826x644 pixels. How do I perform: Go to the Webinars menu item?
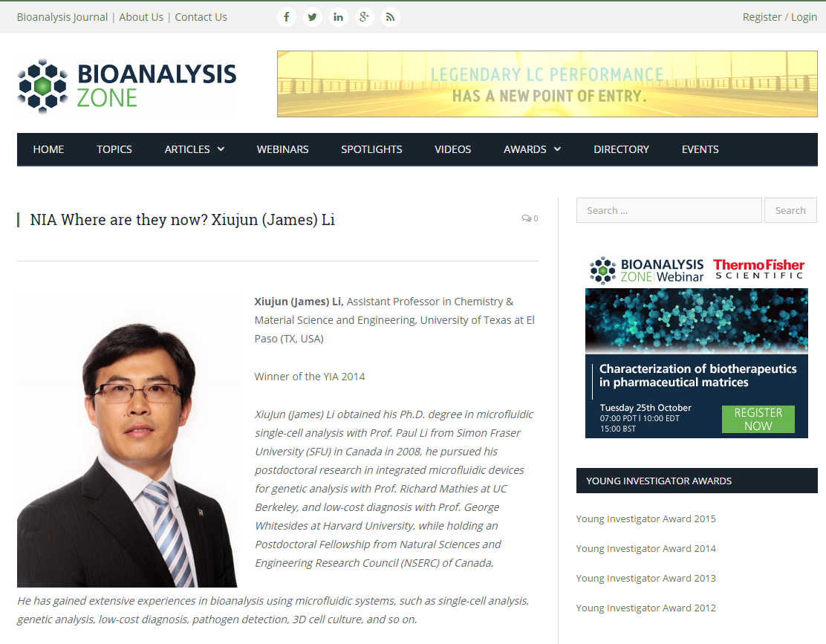click(282, 149)
